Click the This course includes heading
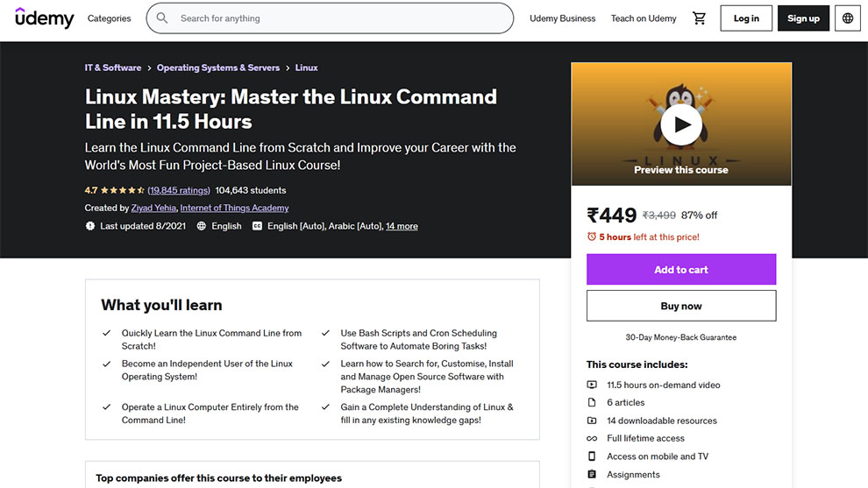The width and height of the screenshot is (868, 488). [637, 364]
